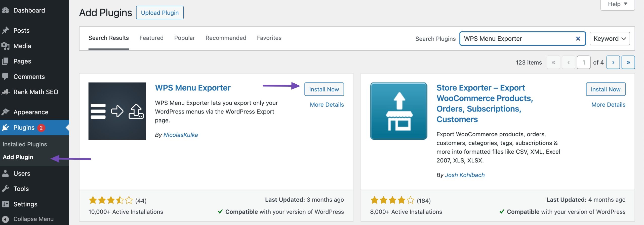This screenshot has width=644, height=225.
Task: Open Tools menu item
Action: [x=34, y=189]
